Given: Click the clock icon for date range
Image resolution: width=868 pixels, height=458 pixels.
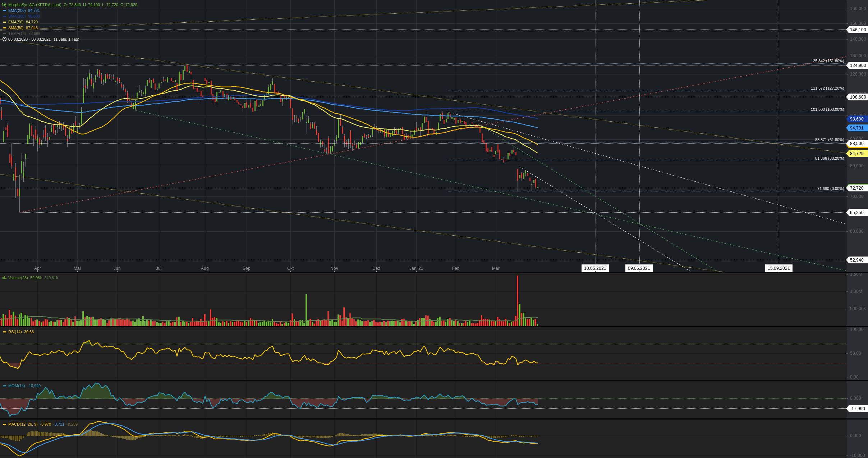Looking at the screenshot, I should coord(4,39).
